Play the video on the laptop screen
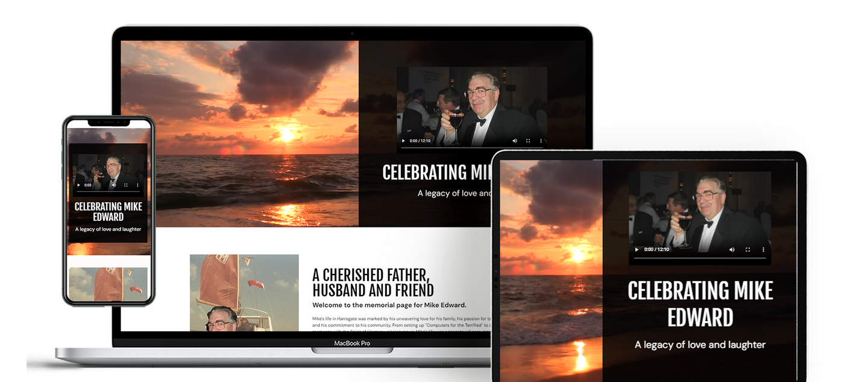The height and width of the screenshot is (382, 868). [x=403, y=141]
